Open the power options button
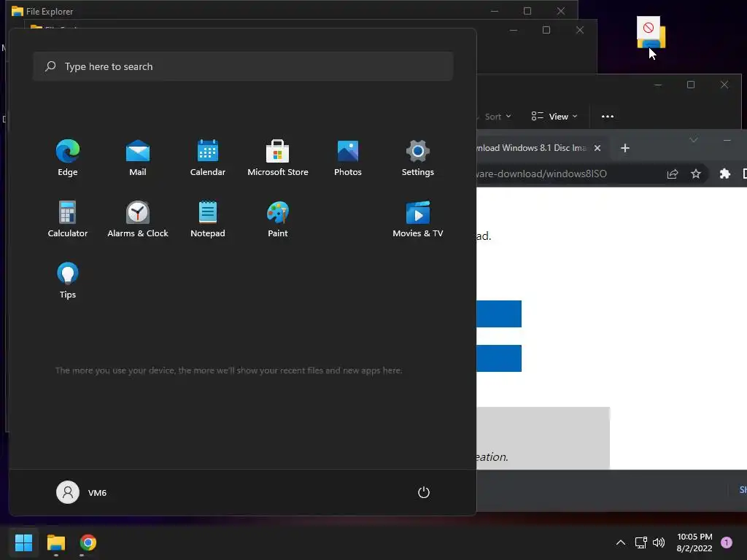This screenshot has width=747, height=560. pyautogui.click(x=424, y=492)
